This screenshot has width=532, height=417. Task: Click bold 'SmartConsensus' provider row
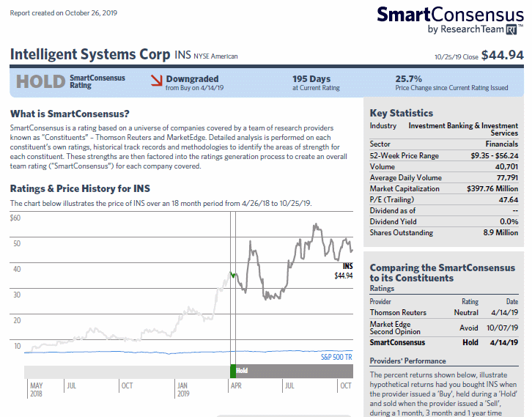click(x=444, y=342)
